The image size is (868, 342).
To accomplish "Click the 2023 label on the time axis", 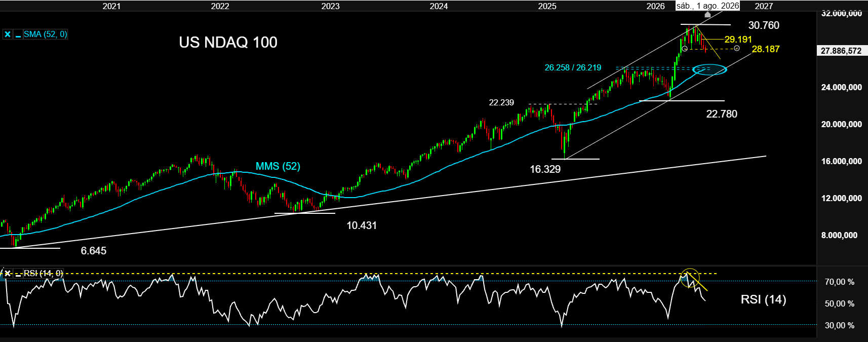I will click(x=330, y=6).
